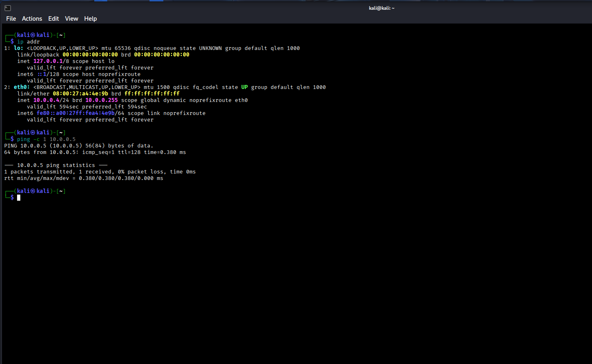
Task: Click the kali@kali: ~ window title
Action: tap(381, 8)
